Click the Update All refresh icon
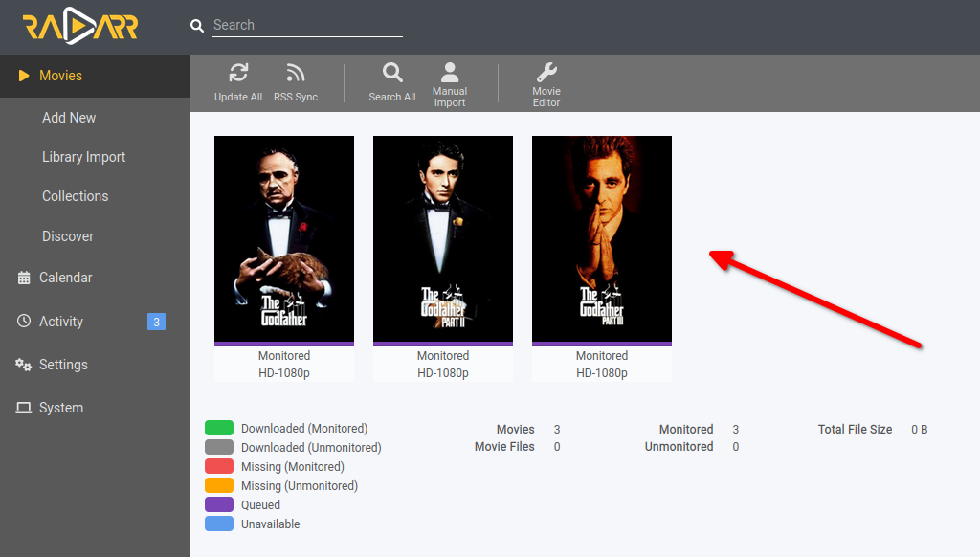 point(238,73)
